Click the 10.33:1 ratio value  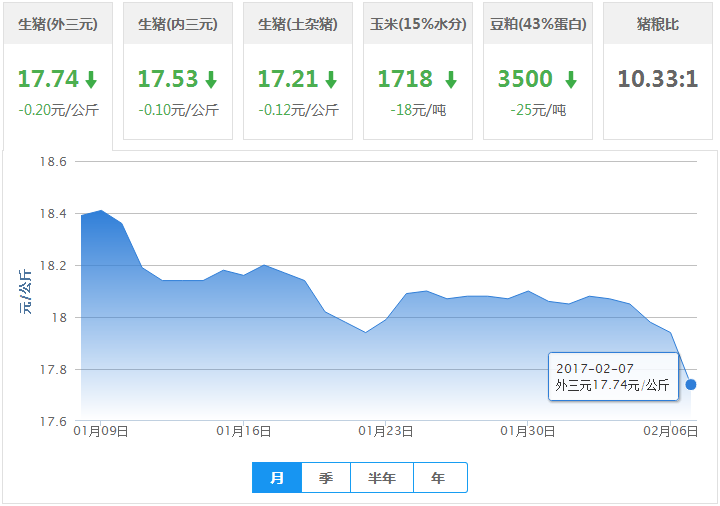(x=657, y=79)
